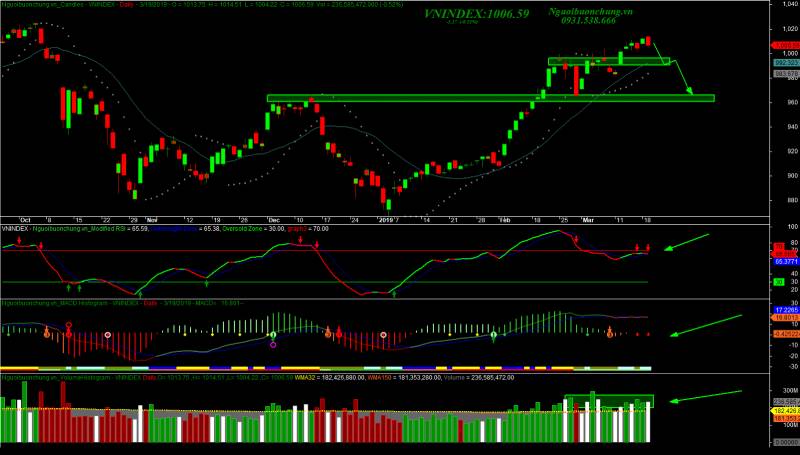Select the latest red candle at chart top right
Viewport: 800px width, 455px height.
tap(648, 41)
